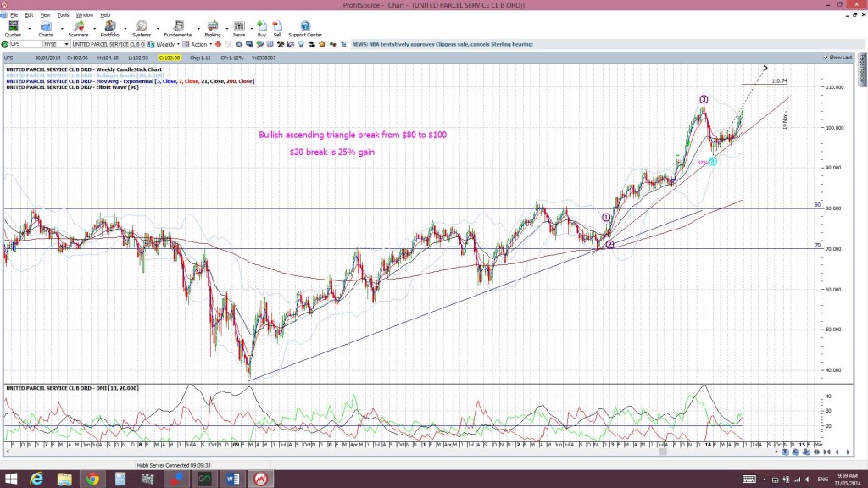Image resolution: width=868 pixels, height=488 pixels.
Task: Click the first blue chart icon at bottom right
Action: (x=785, y=452)
